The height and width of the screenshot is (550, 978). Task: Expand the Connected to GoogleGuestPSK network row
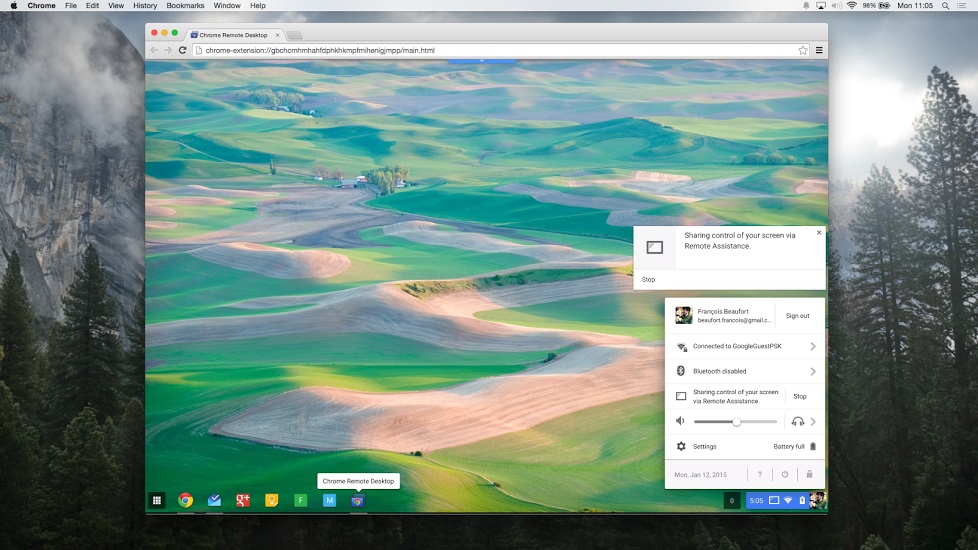[745, 346]
